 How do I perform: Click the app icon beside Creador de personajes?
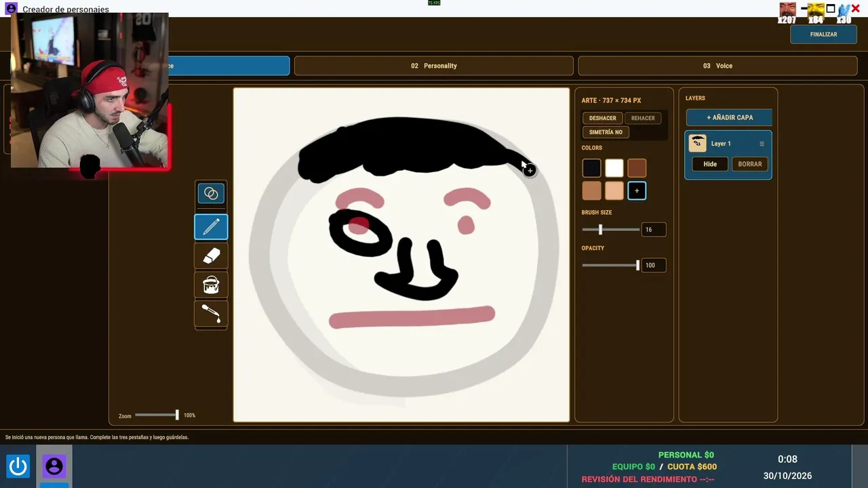pyautogui.click(x=11, y=9)
